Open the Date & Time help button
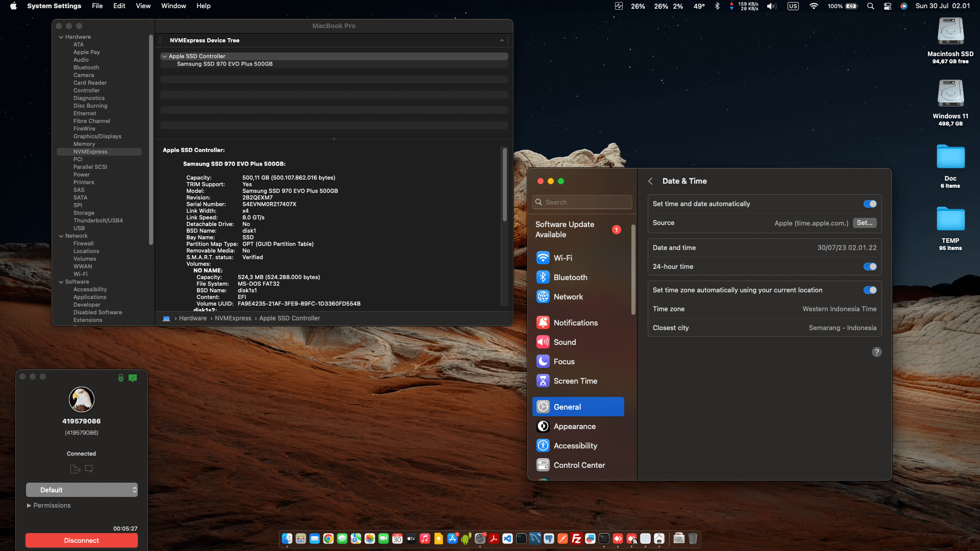 876,352
